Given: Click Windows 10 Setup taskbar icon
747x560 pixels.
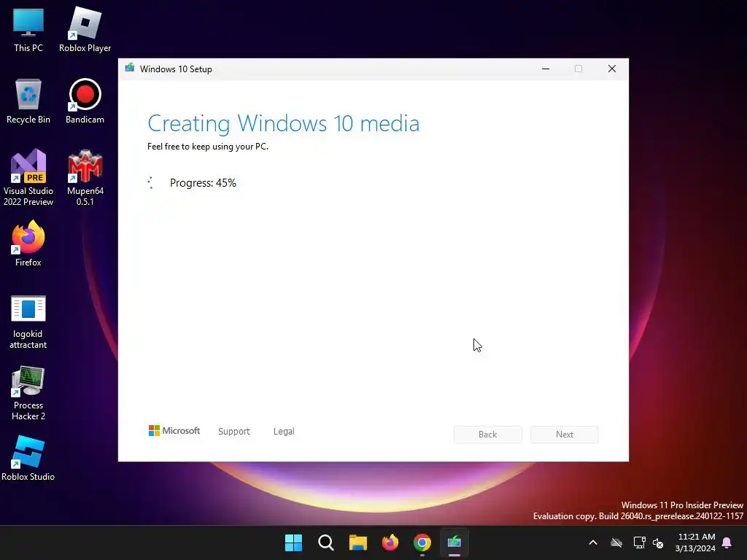Looking at the screenshot, I should pos(454,542).
